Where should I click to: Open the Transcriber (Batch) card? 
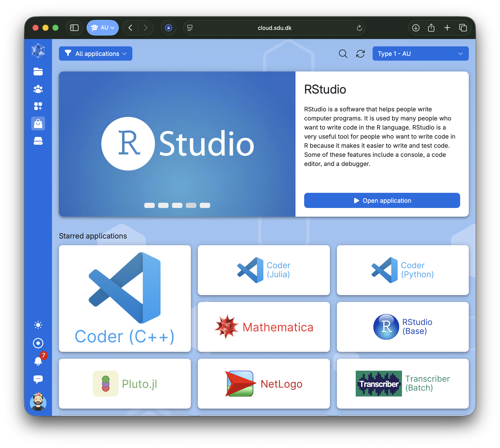click(x=403, y=383)
